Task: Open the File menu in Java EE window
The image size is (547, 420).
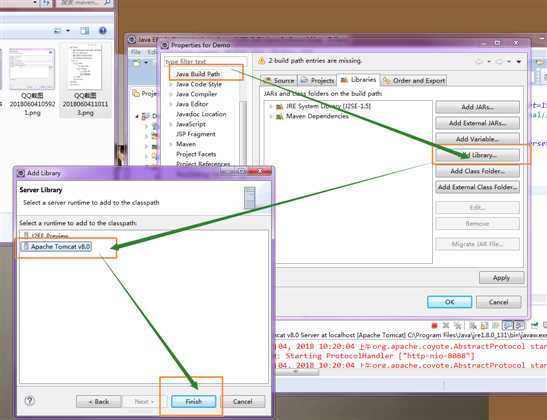Action: pyautogui.click(x=135, y=52)
